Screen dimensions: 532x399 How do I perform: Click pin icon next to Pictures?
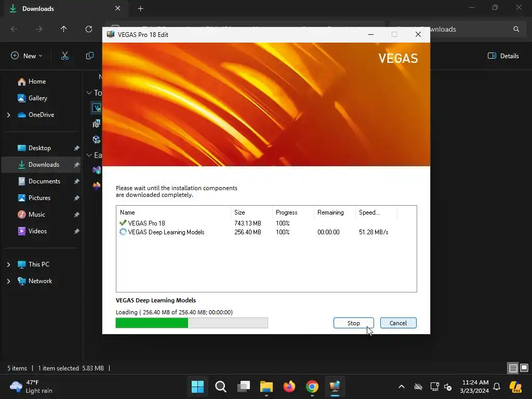(x=77, y=198)
